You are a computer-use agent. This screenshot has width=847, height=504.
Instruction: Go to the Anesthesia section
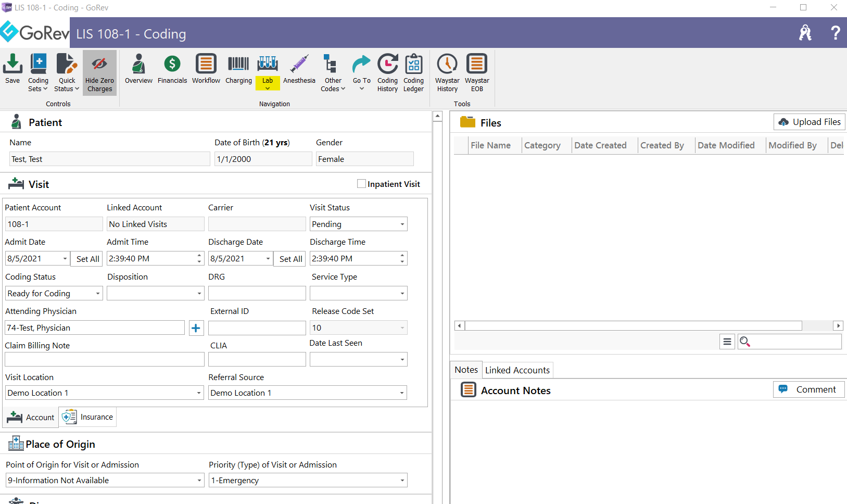click(x=299, y=69)
